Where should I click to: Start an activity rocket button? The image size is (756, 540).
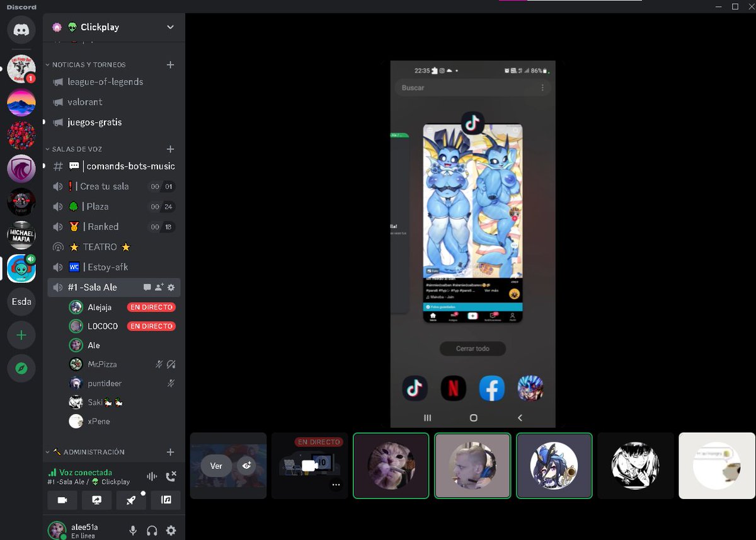pyautogui.click(x=131, y=500)
